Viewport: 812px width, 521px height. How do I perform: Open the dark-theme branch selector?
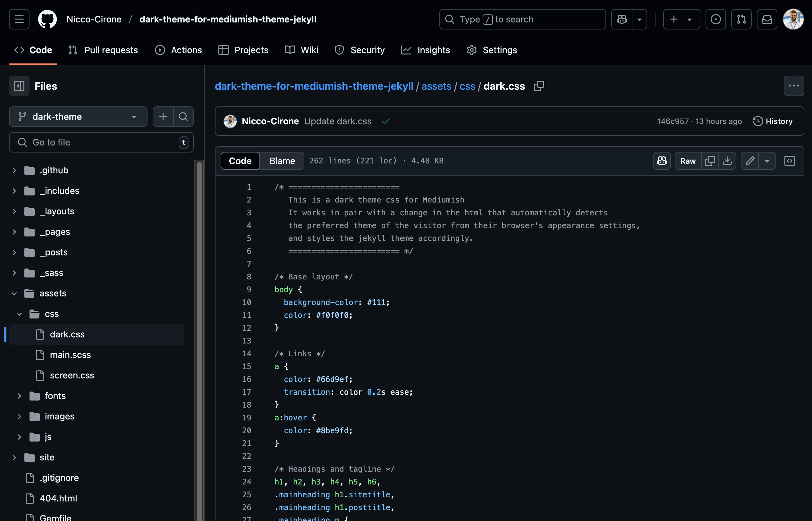click(x=78, y=117)
